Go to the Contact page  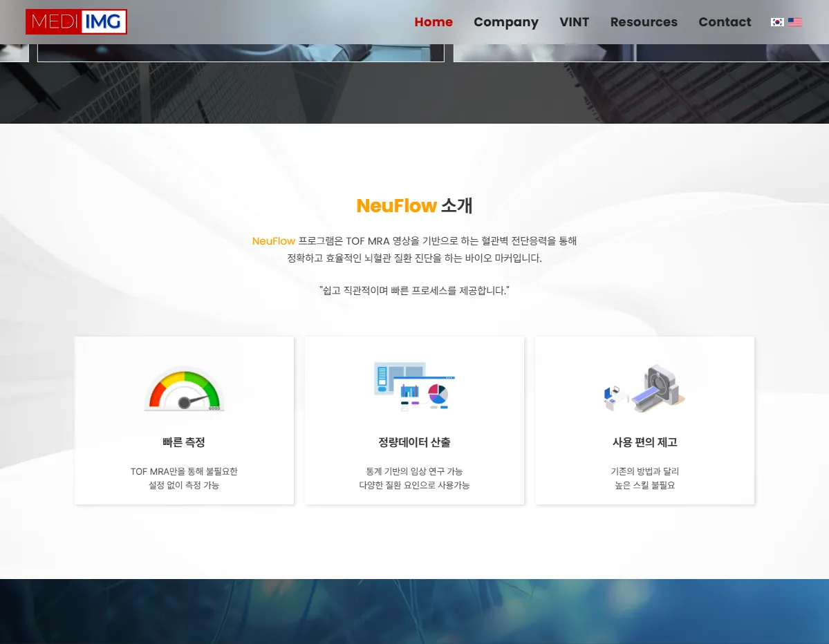(x=725, y=22)
